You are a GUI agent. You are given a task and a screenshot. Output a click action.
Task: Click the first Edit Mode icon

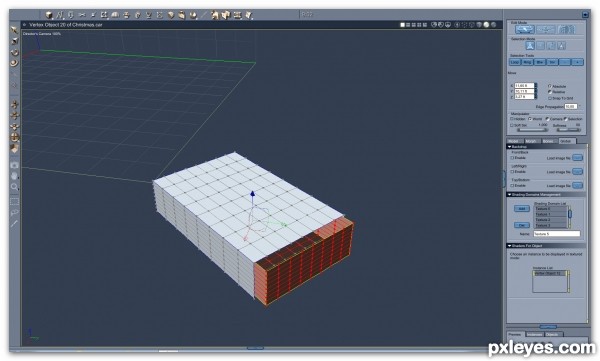click(525, 29)
